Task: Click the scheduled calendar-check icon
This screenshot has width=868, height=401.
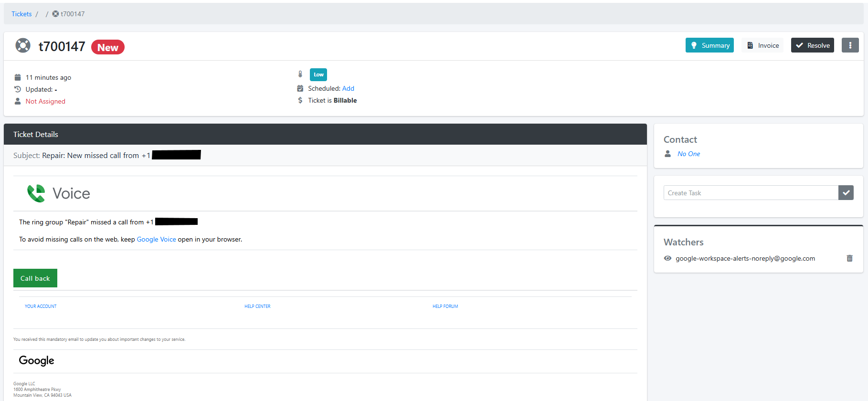Action: tap(300, 88)
